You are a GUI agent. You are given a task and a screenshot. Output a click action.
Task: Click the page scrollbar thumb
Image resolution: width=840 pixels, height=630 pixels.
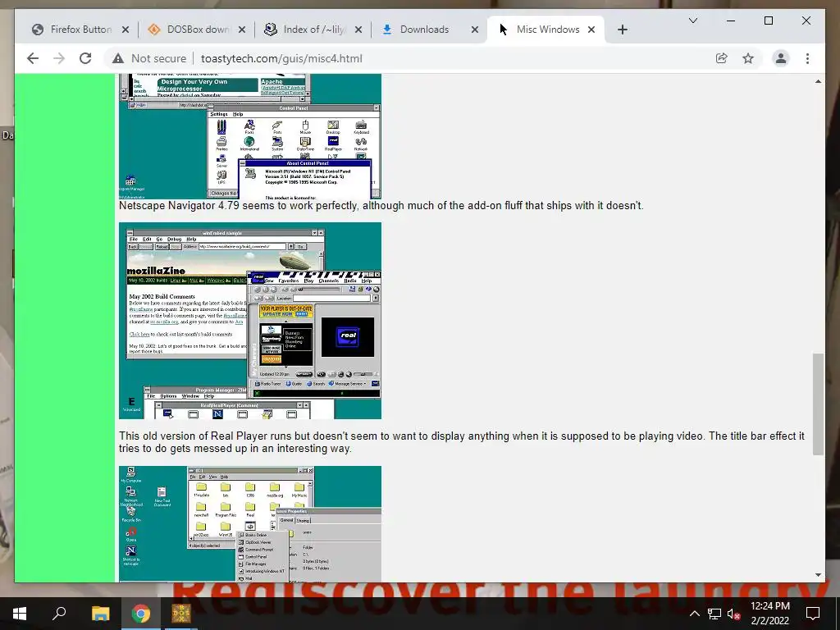818,404
